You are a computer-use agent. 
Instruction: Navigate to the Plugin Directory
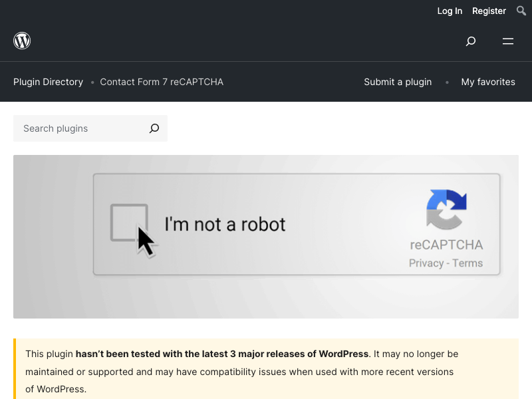[48, 82]
